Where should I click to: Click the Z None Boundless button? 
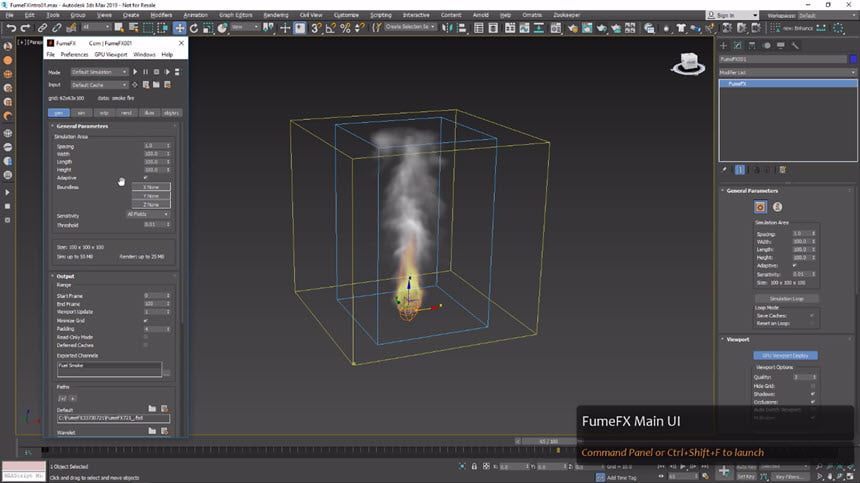tap(151, 204)
